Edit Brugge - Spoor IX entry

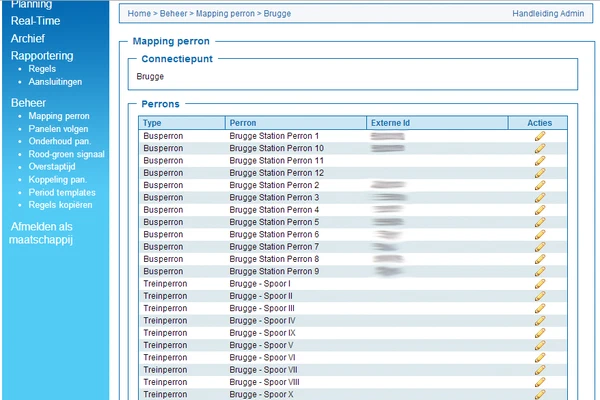(540, 333)
